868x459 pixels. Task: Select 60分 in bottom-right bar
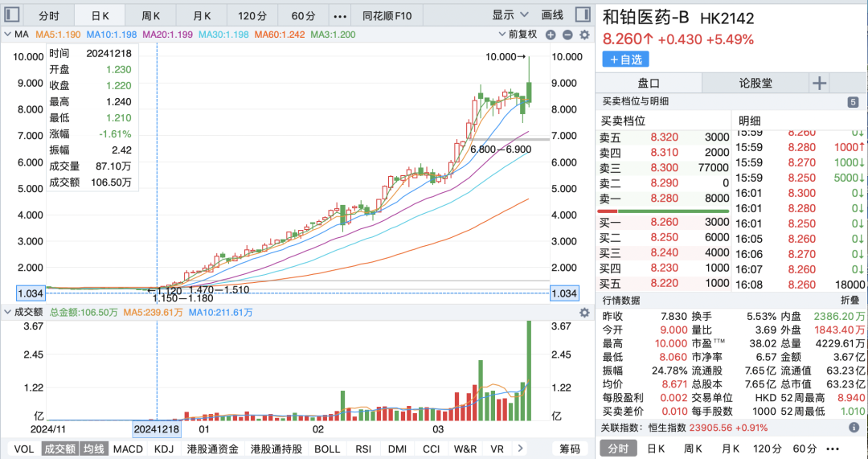(x=805, y=449)
